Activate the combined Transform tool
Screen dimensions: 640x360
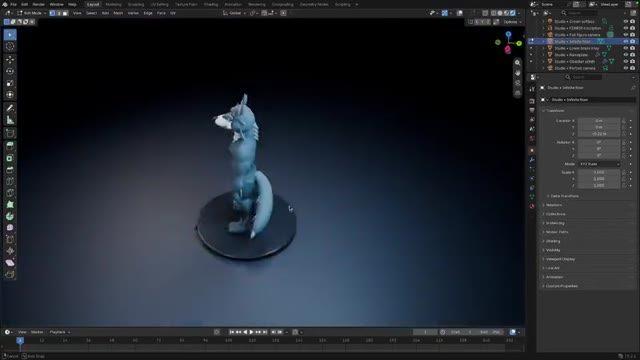click(x=10, y=95)
